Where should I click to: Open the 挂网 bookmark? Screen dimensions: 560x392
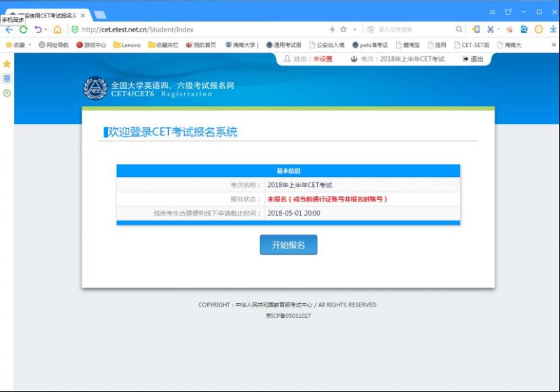coord(437,45)
